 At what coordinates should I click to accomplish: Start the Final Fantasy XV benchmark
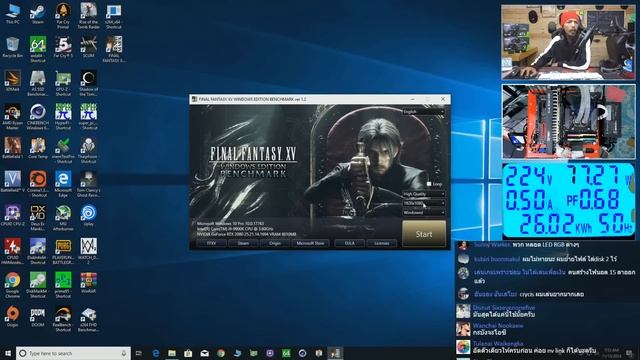424,234
